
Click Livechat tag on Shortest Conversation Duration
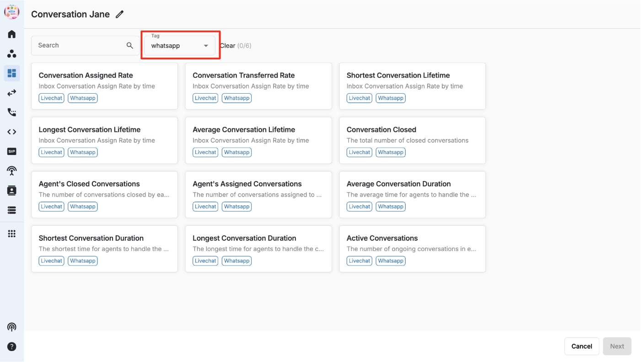[52, 261]
